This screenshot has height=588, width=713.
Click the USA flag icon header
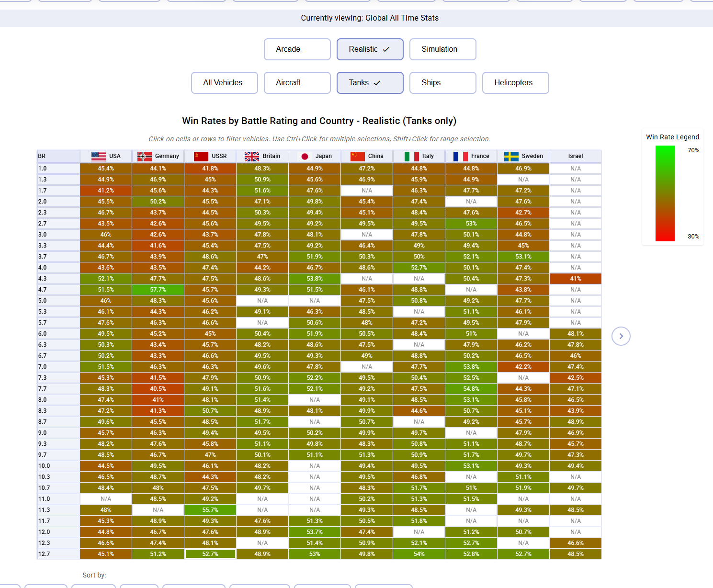99,156
